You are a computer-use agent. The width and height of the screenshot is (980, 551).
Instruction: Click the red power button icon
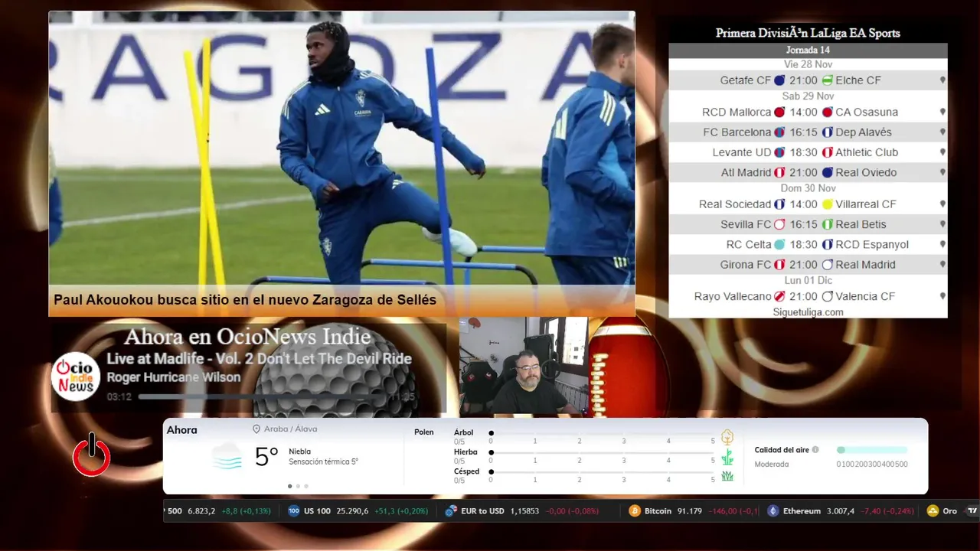tap(92, 456)
